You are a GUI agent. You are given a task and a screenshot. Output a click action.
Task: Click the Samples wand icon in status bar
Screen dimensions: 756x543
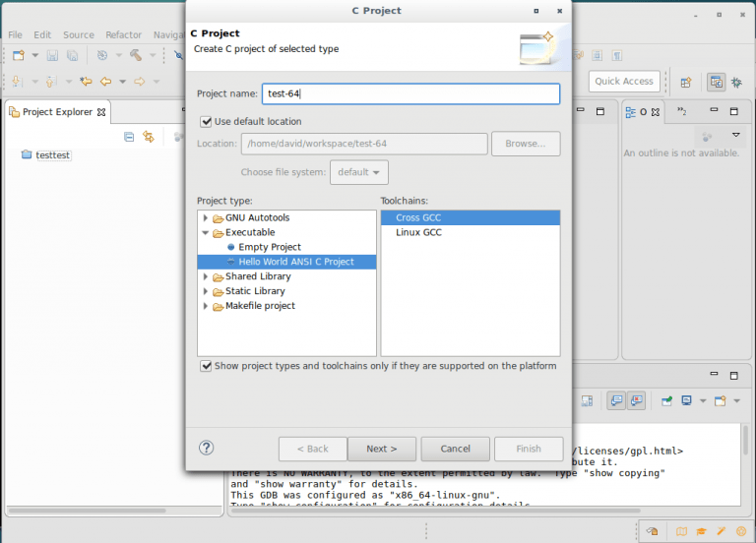click(722, 531)
